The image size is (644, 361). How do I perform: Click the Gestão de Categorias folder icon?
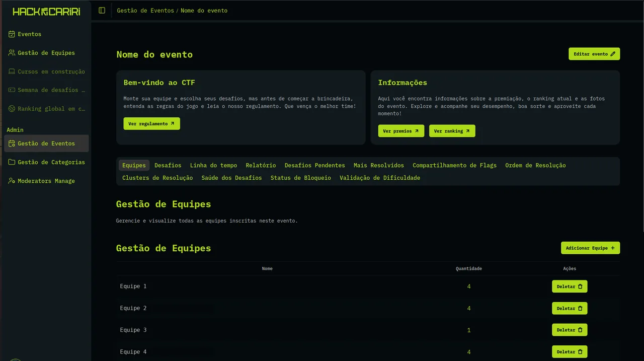coord(12,162)
